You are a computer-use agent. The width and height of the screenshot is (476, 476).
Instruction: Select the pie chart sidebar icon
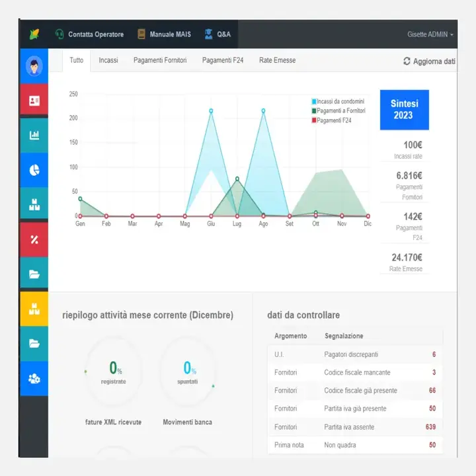click(x=34, y=170)
